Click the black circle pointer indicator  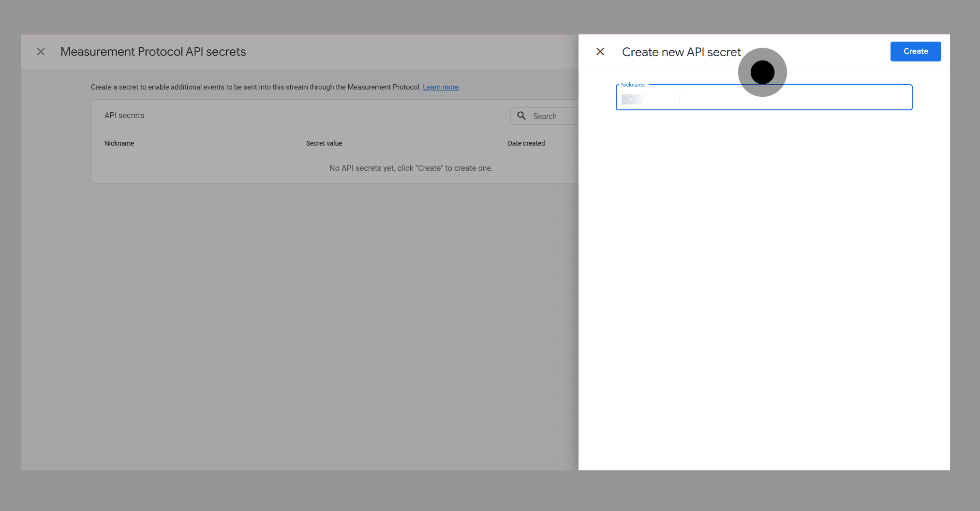762,73
